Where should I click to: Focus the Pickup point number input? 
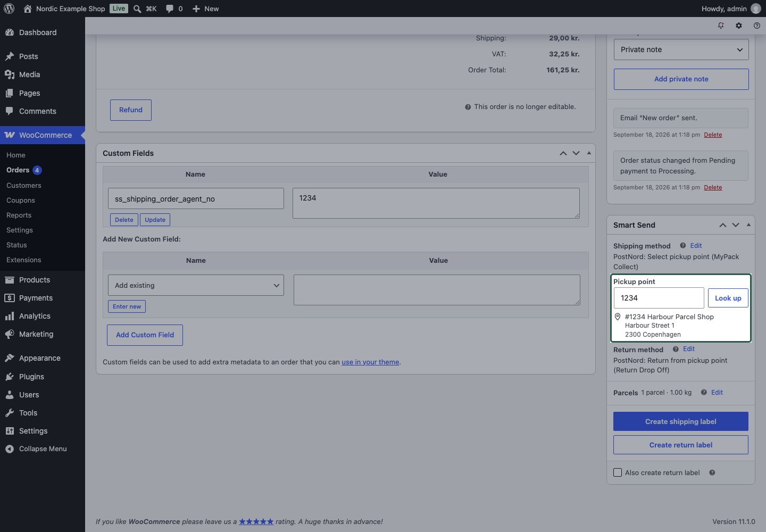click(x=659, y=298)
